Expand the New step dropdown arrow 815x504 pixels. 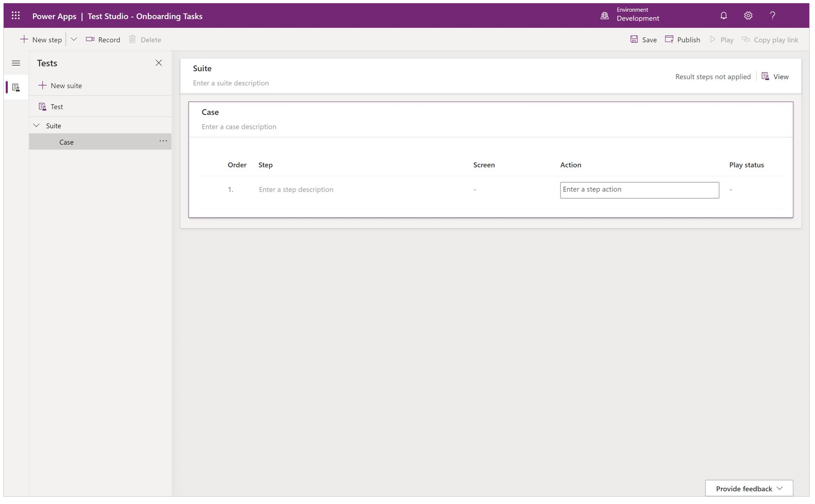pos(73,40)
